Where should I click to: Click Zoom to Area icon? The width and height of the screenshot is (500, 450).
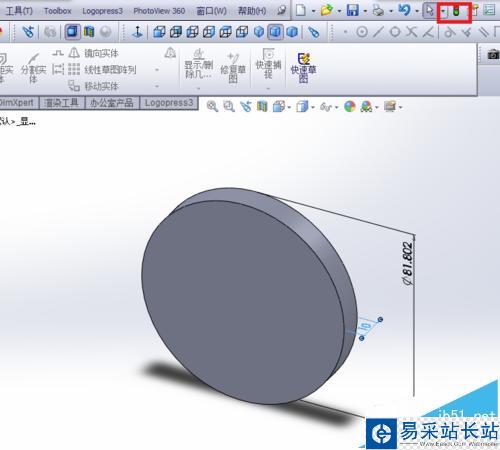pyautogui.click(x=229, y=107)
